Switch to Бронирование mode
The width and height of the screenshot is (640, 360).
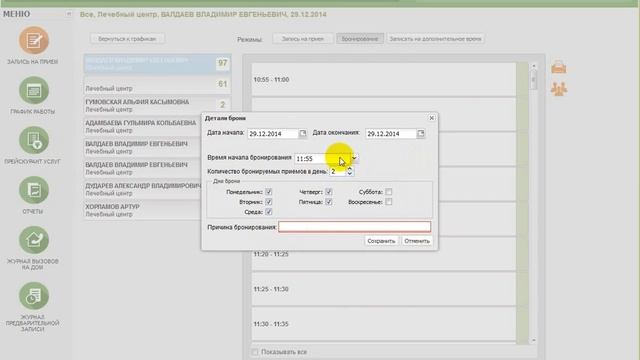tap(360, 39)
